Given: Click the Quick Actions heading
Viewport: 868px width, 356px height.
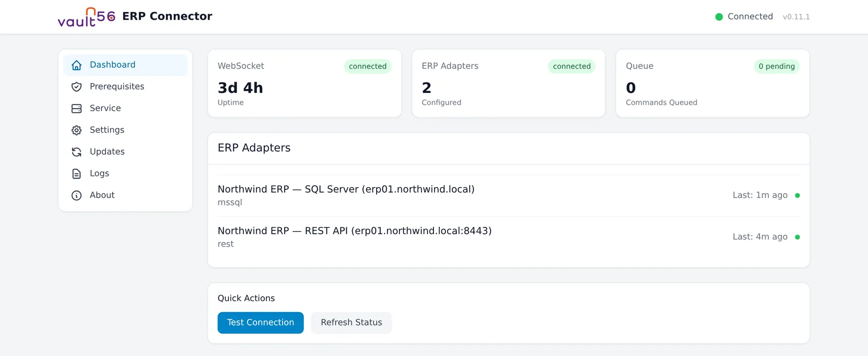Looking at the screenshot, I should (x=246, y=298).
